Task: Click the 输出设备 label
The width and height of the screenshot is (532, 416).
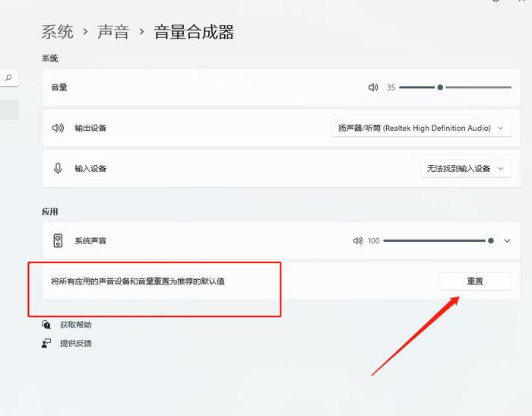Action: 90,128
